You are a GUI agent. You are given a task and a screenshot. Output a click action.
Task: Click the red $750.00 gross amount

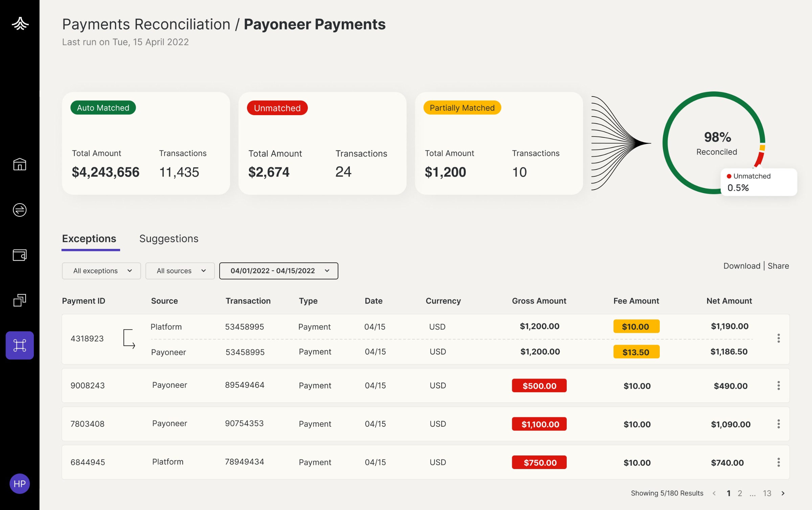pos(539,463)
